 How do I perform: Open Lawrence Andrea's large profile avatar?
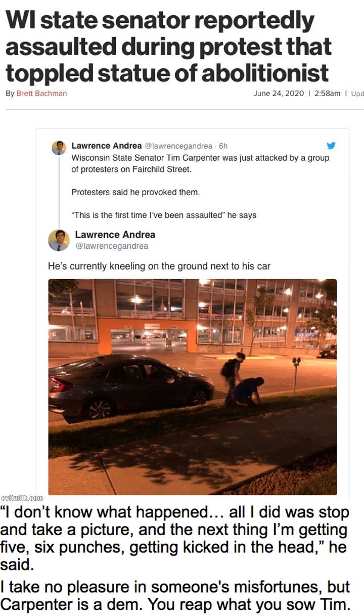(59, 240)
